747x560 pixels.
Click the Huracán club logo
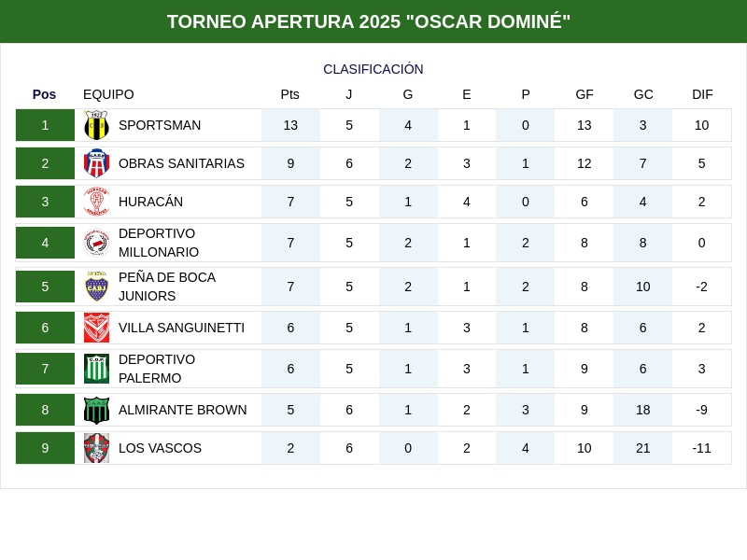(x=96, y=202)
